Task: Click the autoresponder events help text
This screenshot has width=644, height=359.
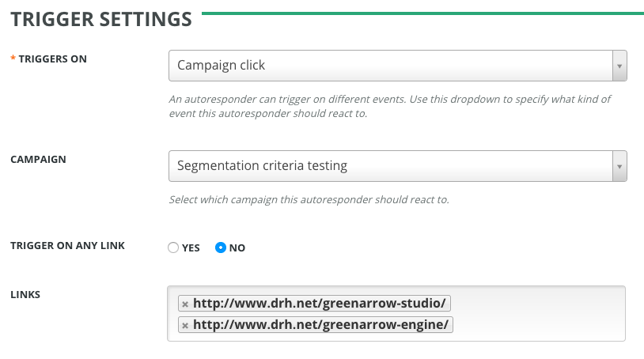Action: [x=389, y=107]
